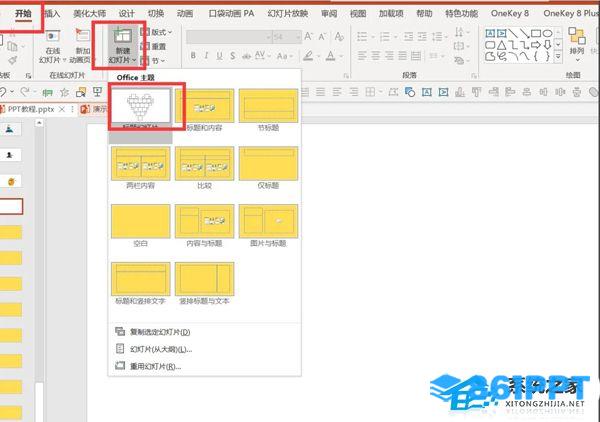
Task: Click the text highlight color pen icon
Action: pyautogui.click(x=308, y=56)
